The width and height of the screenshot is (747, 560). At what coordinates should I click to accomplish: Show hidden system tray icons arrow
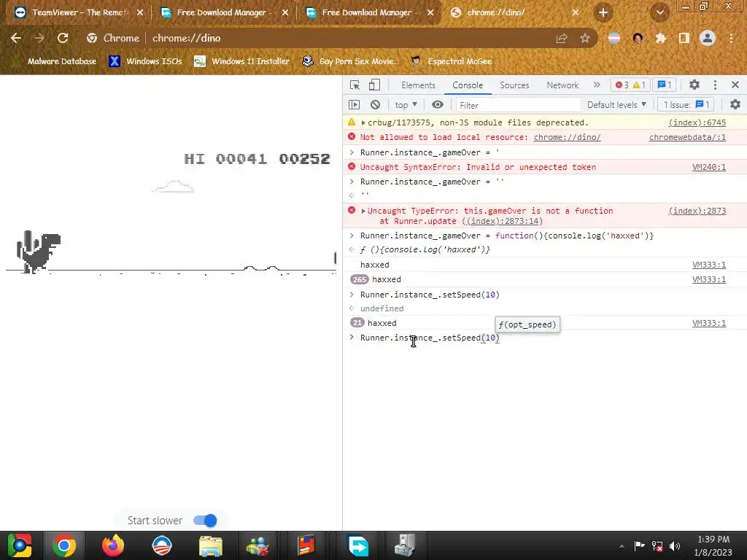click(622, 546)
